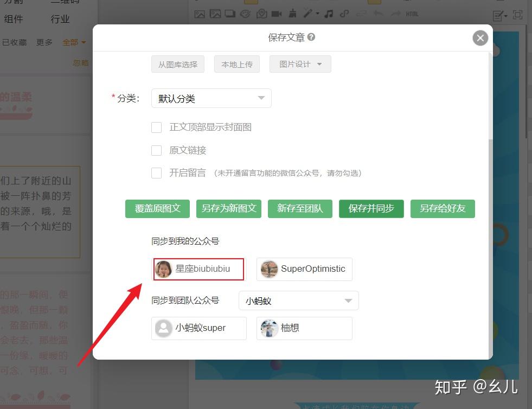The image size is (532, 409).
Task: Open the 默认分类 category dropdown
Action: click(x=211, y=98)
